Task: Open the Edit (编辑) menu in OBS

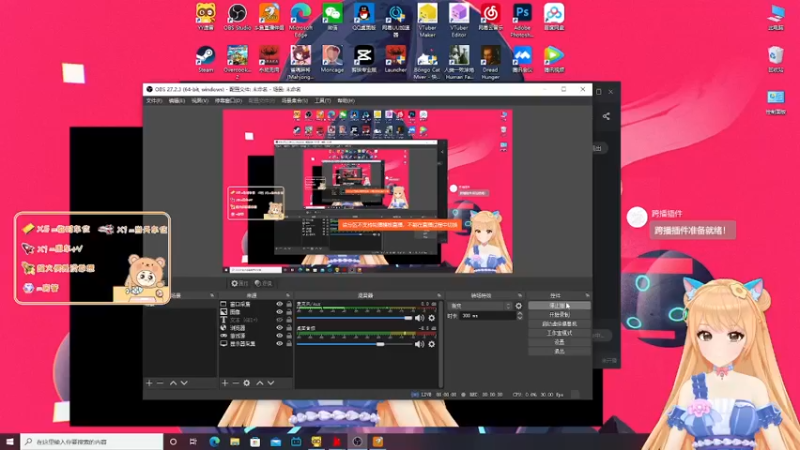Action: 177,101
